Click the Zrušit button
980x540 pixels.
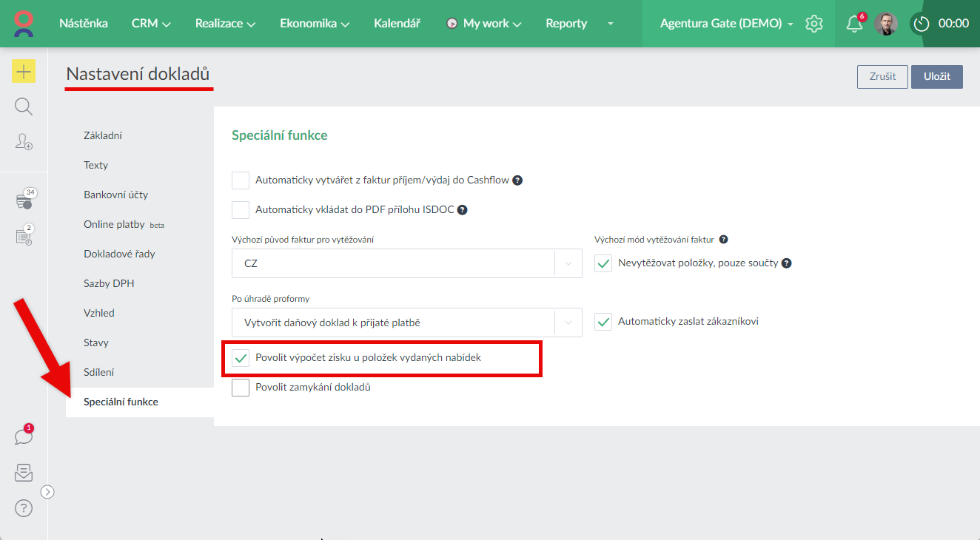coord(882,77)
